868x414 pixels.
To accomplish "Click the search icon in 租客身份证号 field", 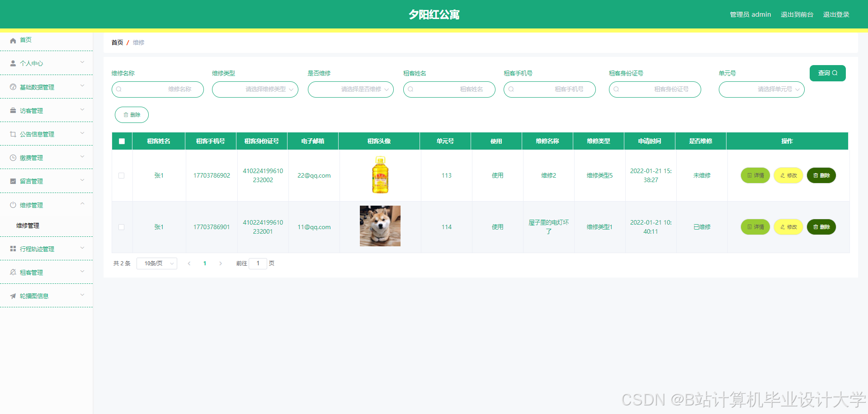I will click(x=616, y=89).
